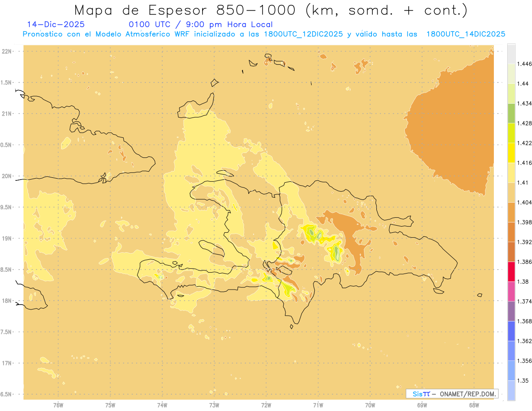Click the tan legend swatch between 1.404 and 1.41
The width and height of the screenshot is (532, 411).
coord(511,192)
